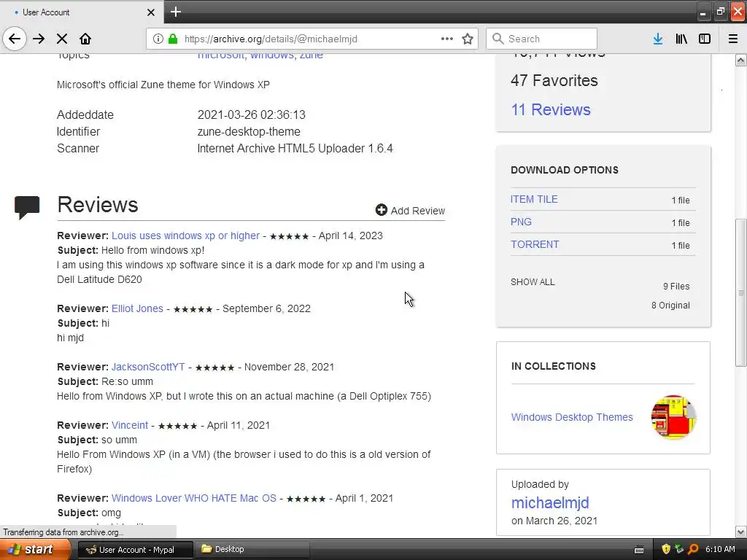Viewport: 747px width, 560px height.
Task: Switch to User Account - Mypal taskbar button
Action: click(136, 550)
